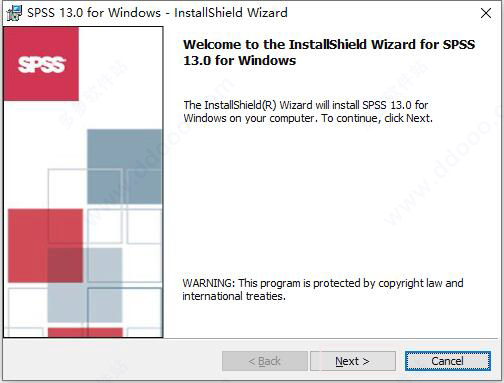Click the 'international treaties' text line
The image size is (504, 383).
pos(234,296)
